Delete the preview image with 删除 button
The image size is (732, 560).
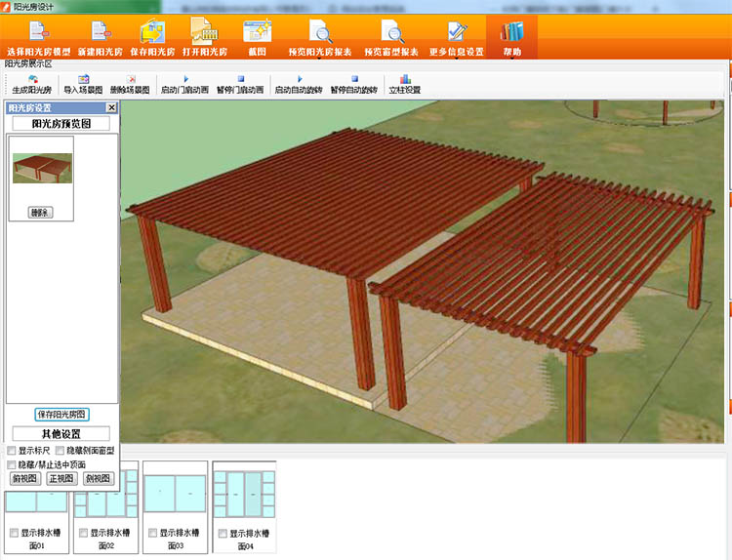[40, 213]
